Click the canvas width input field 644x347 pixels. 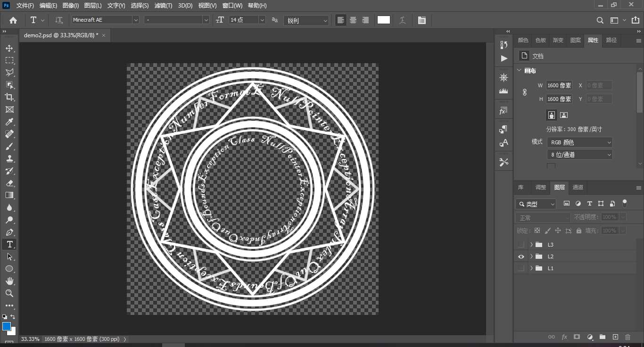click(x=559, y=85)
